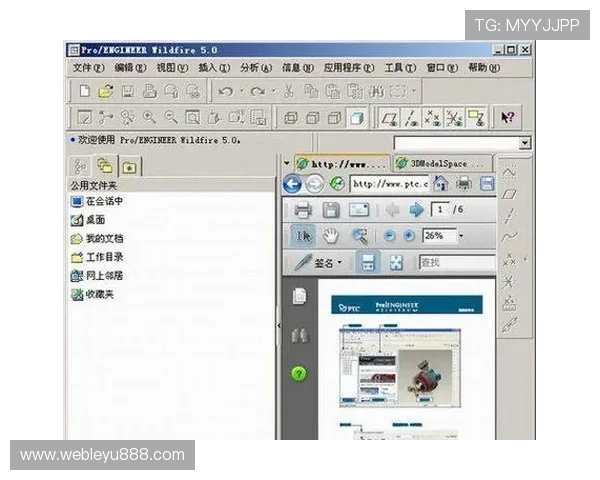Image resolution: width=600 pixels, height=480 pixels.
Task: Click the browser Home icon
Action: (x=440, y=184)
